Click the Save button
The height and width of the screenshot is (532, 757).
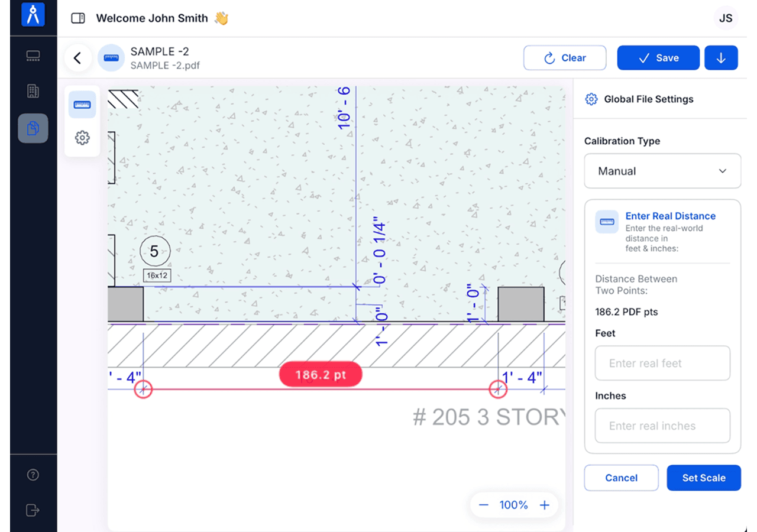point(658,58)
